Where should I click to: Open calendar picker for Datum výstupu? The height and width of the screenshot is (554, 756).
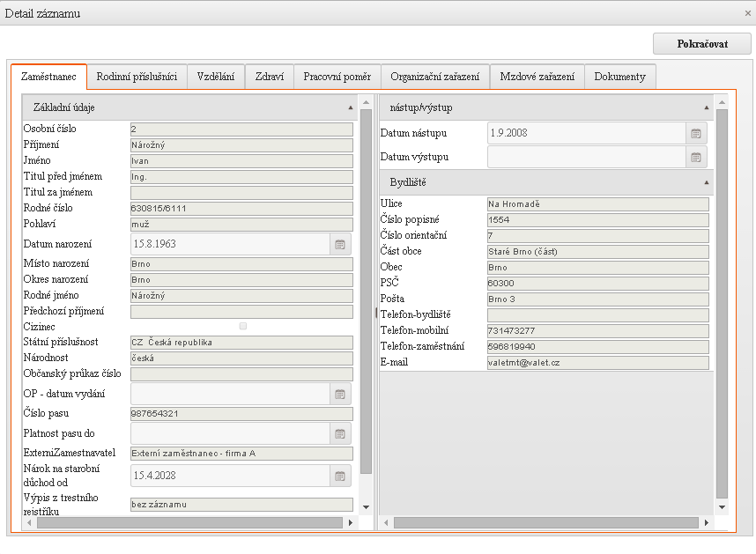[x=696, y=158]
